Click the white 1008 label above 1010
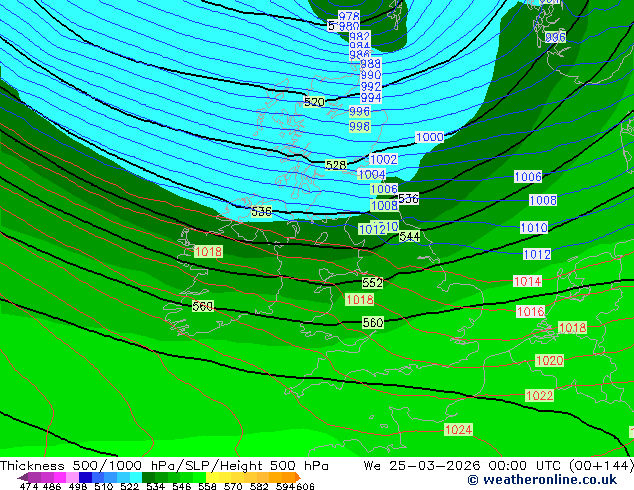 pos(543,200)
